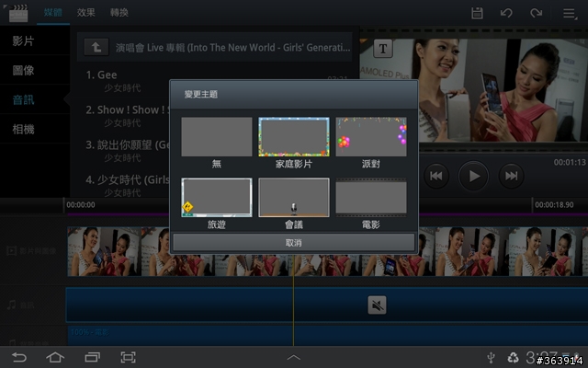Capture screen with screenshot icon

pos(129,357)
